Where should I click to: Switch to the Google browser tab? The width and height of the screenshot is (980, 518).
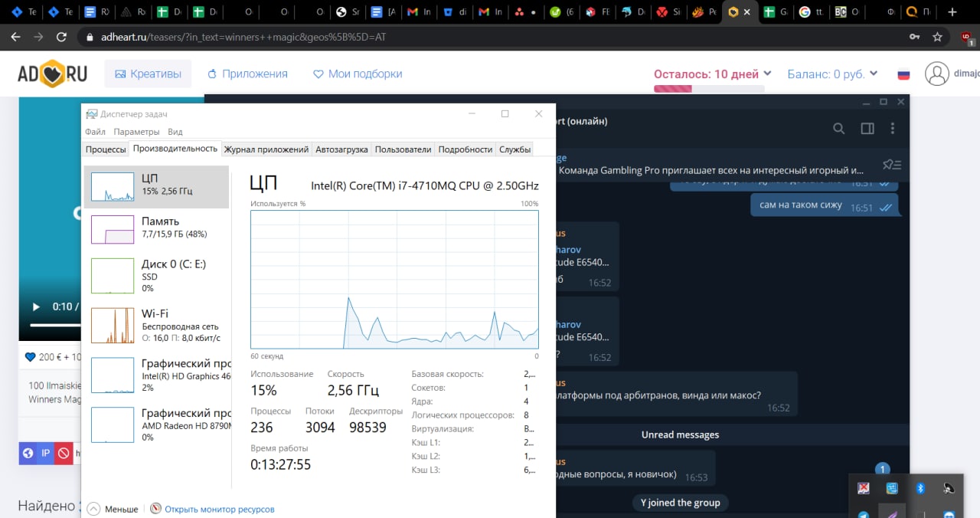tap(812, 12)
